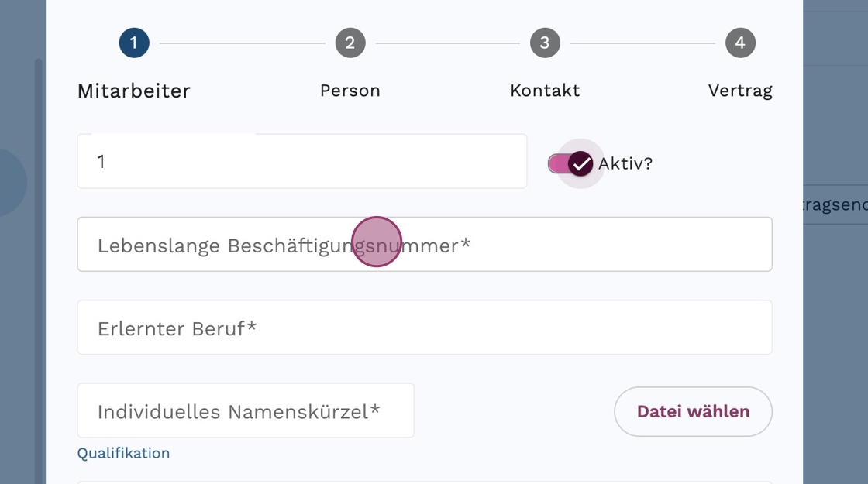Open step 4 circle
The image size is (868, 484).
click(740, 43)
